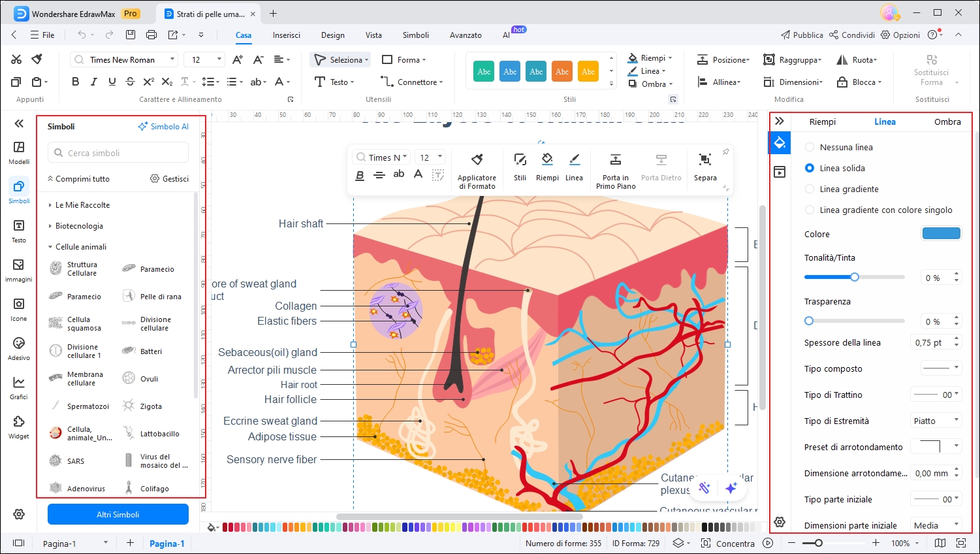This screenshot has height=554, width=980.
Task: Select the Nessuna linea radio option
Action: tap(810, 148)
